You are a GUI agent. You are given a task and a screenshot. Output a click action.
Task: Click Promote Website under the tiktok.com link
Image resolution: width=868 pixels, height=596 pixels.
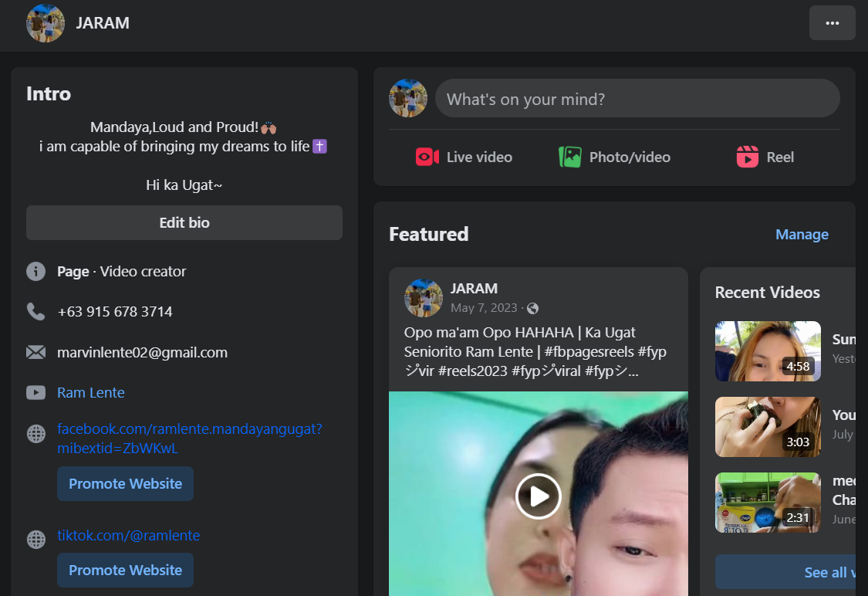125,570
